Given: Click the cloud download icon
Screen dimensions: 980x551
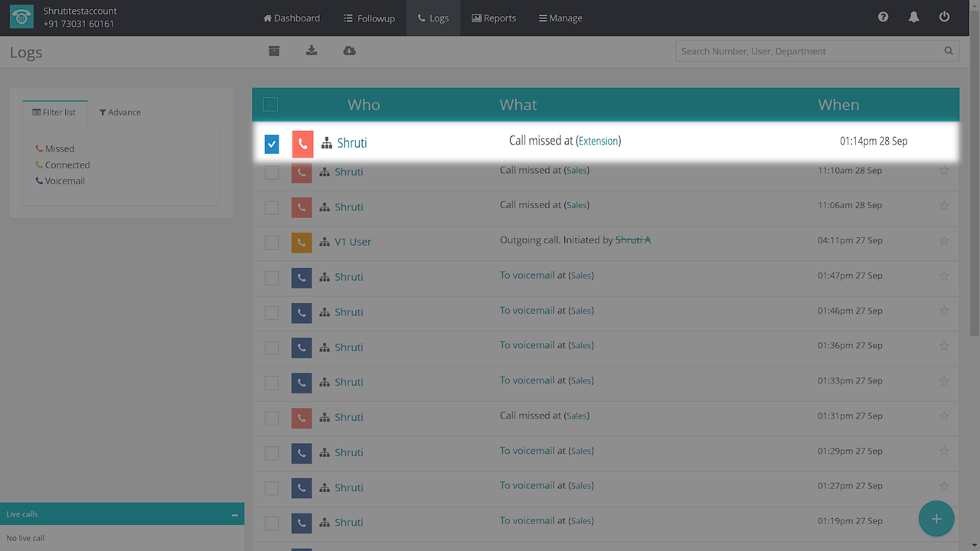Looking at the screenshot, I should click(x=349, y=51).
